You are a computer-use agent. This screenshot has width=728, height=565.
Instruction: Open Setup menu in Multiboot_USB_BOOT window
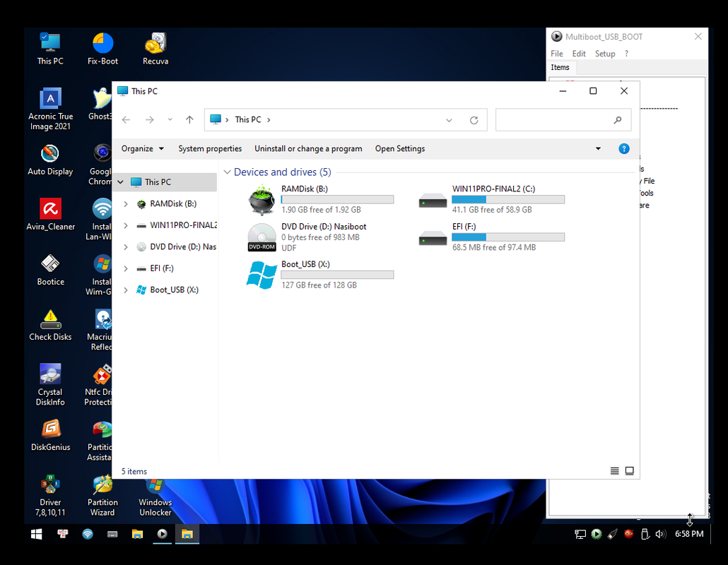(x=605, y=54)
